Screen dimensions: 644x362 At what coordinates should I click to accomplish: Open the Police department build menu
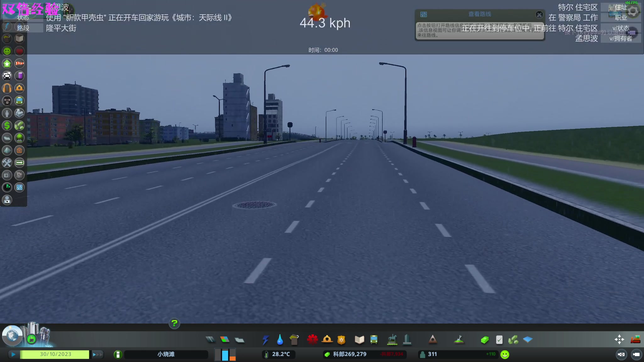(x=341, y=340)
